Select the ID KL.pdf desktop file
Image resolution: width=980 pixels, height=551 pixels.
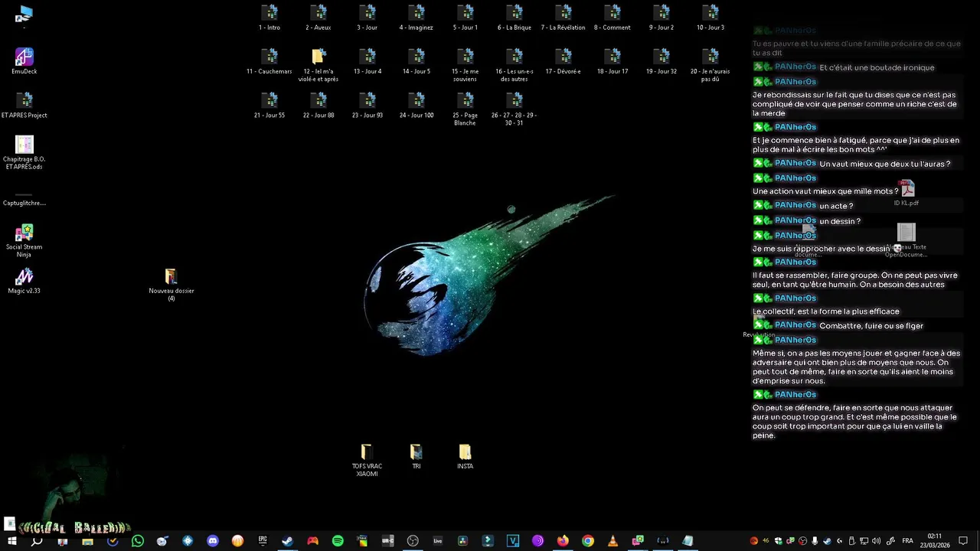(x=906, y=193)
